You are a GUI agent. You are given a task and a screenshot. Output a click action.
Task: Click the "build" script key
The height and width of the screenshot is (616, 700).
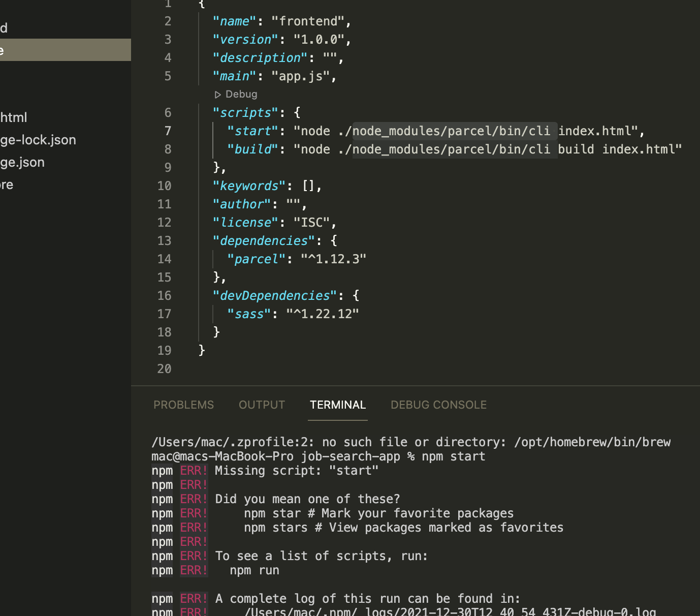click(x=253, y=149)
